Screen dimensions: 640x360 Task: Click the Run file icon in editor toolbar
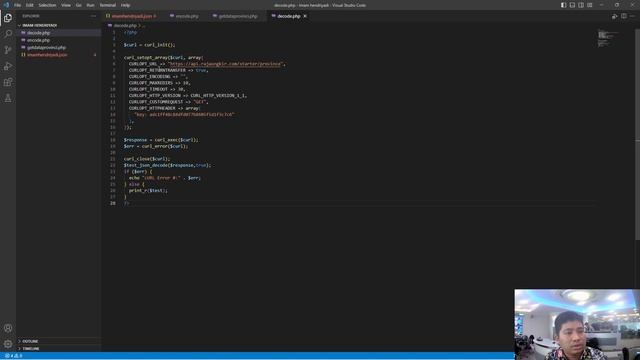[614, 16]
